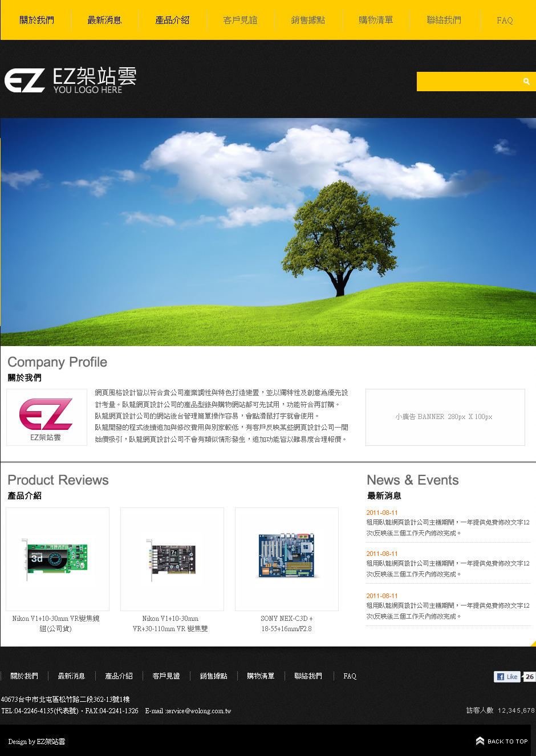Open the first 2011-08-11 news item
The height and width of the screenshot is (756, 536).
pyautogui.click(x=448, y=522)
